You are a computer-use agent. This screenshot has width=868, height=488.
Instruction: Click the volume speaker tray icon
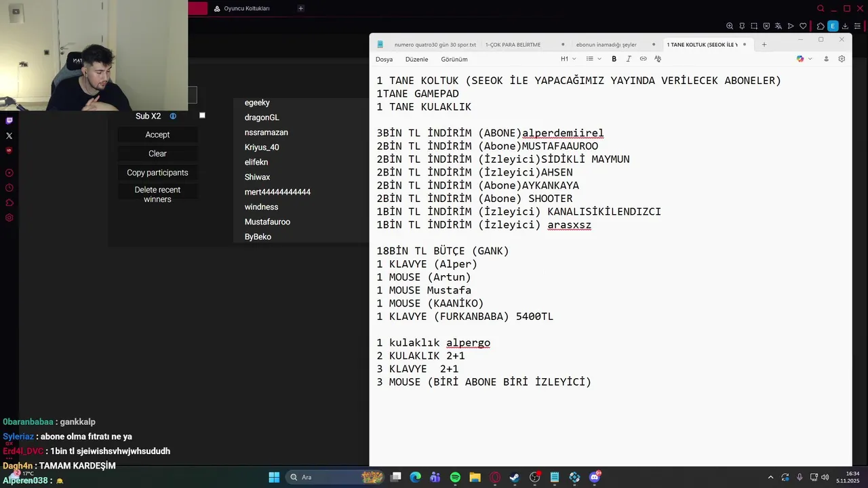pos(825,477)
